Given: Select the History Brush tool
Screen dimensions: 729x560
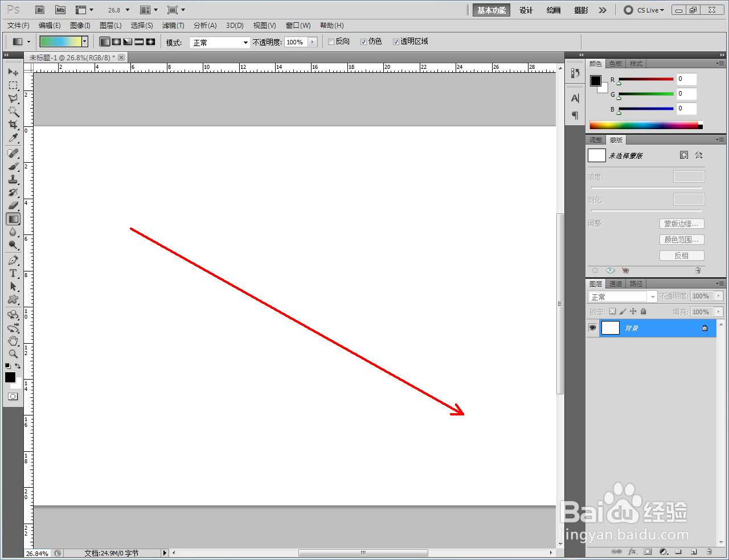Looking at the screenshot, I should pos(13,192).
